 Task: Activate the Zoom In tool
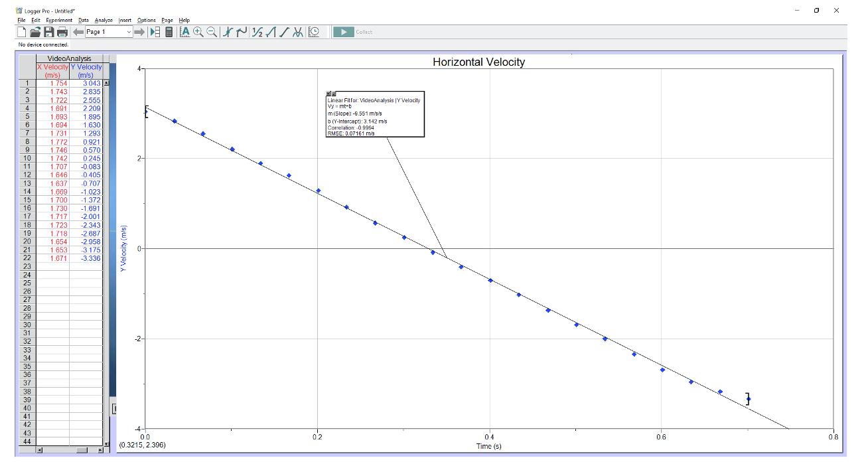click(x=198, y=31)
